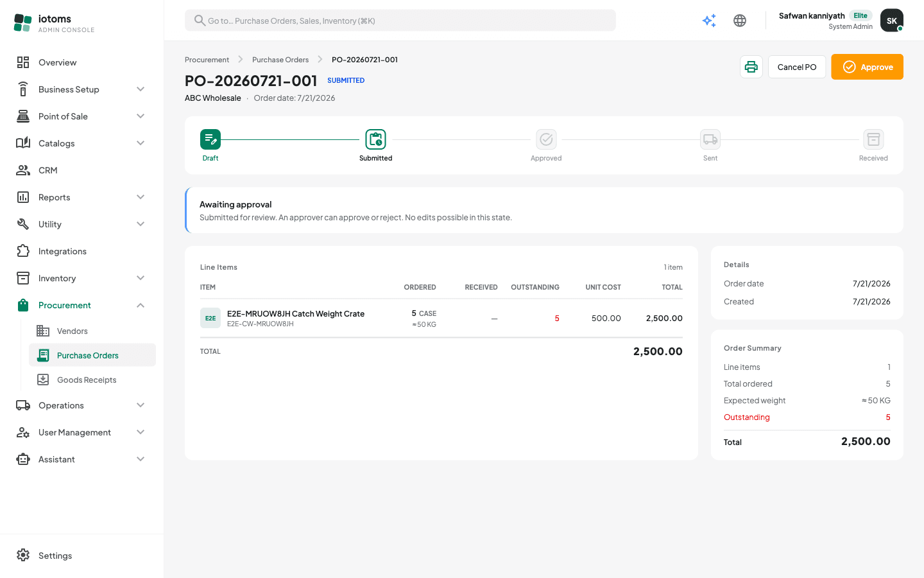The image size is (924, 578).
Task: Click the Goods Receipts tray icon
Action: click(x=43, y=380)
